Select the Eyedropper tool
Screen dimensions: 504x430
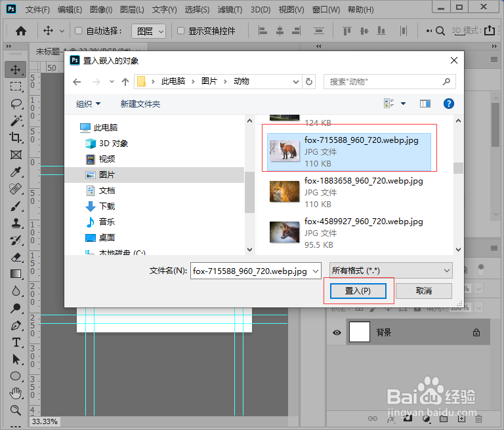(x=16, y=172)
